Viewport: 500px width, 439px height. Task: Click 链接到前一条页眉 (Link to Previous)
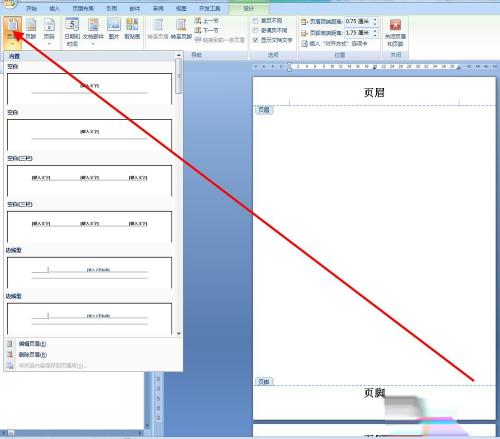click(220, 40)
